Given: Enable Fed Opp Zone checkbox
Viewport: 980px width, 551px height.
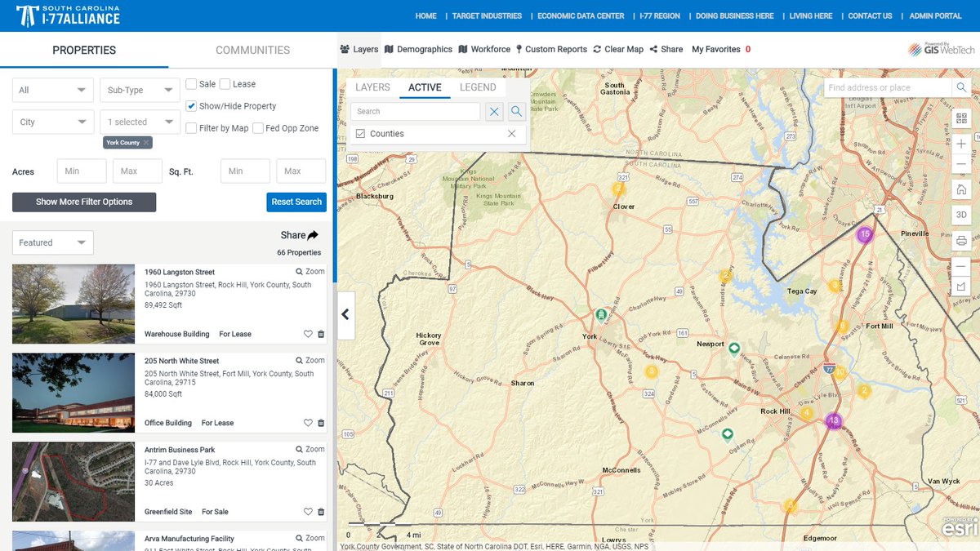Looking at the screenshot, I should pyautogui.click(x=258, y=128).
